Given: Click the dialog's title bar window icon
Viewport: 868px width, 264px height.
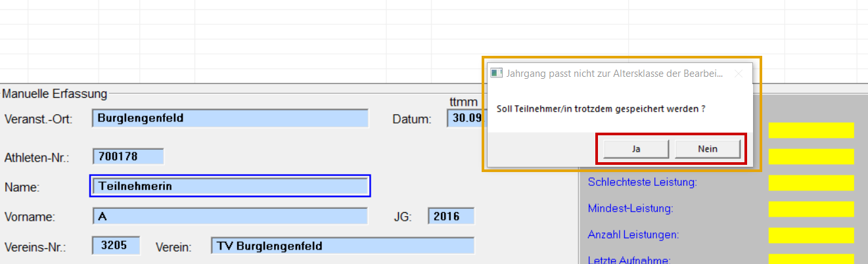Looking at the screenshot, I should [497, 74].
